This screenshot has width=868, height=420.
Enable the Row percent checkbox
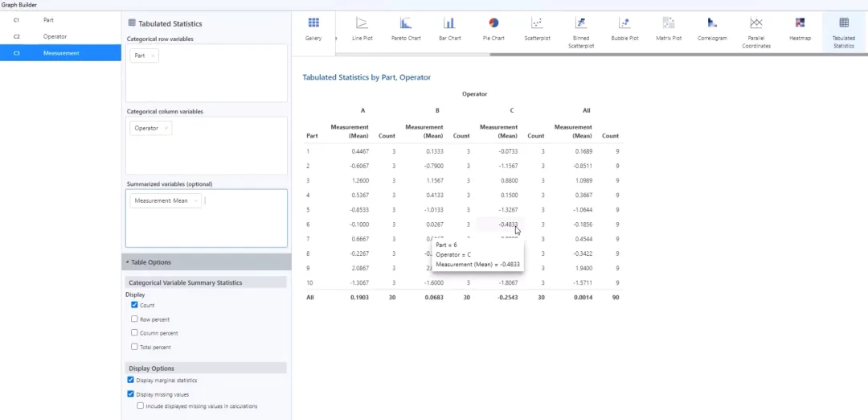[x=135, y=319]
